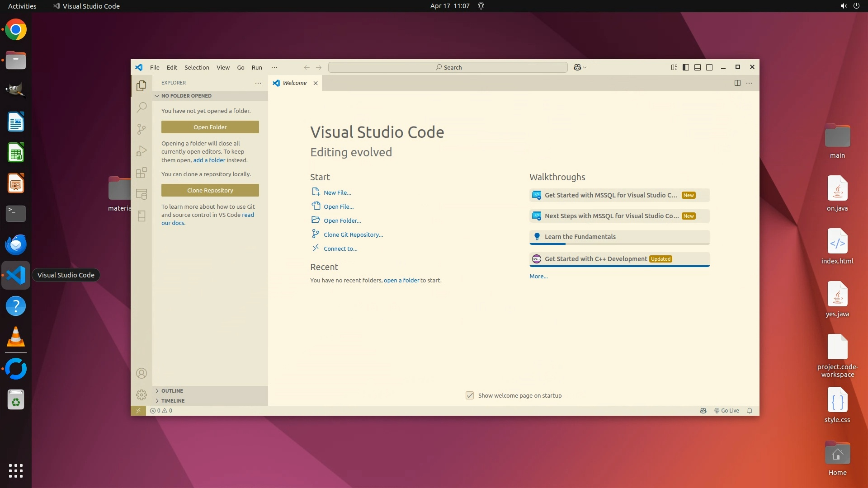The image size is (868, 488).
Task: Expand the Outline section
Action: coord(172,391)
